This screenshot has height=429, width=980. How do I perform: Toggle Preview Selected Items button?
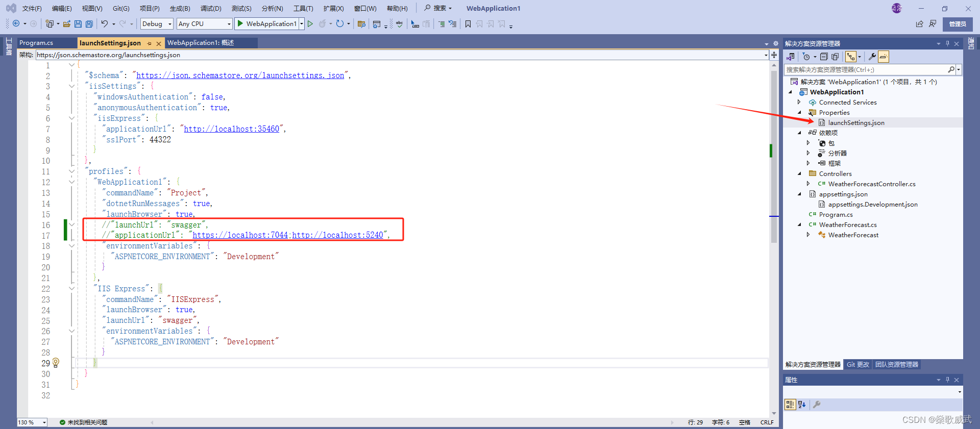tap(884, 57)
